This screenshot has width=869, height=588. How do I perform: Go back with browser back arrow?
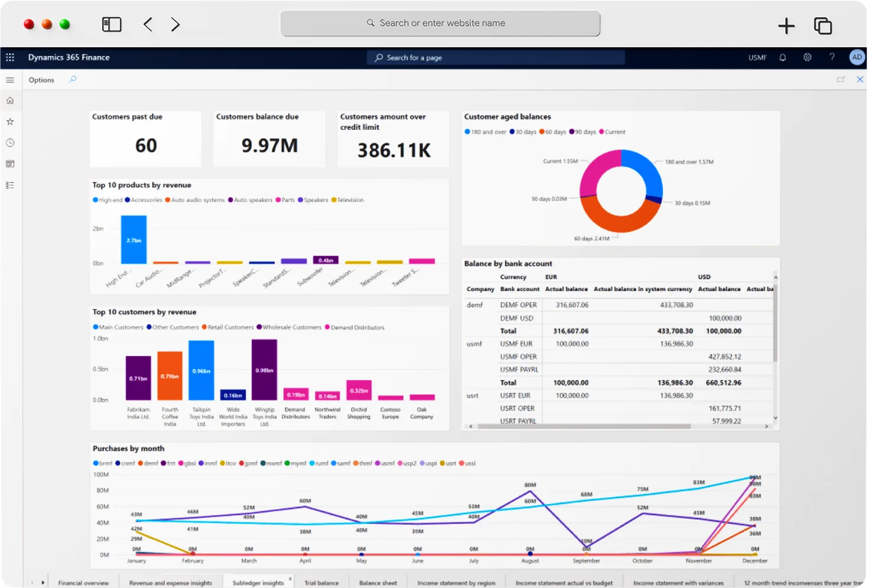[x=148, y=24]
